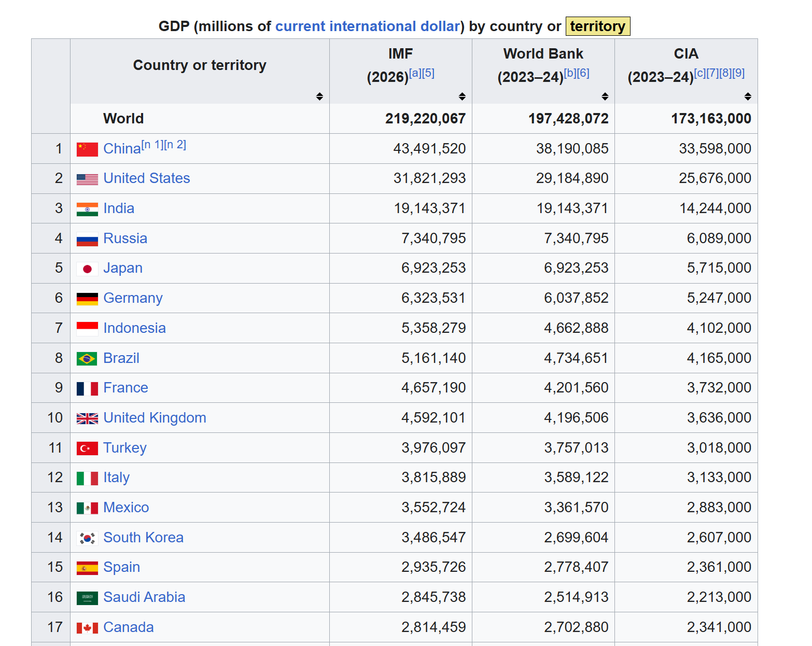Screen dimensions: 812x646
Task: Open the Brazil country link
Action: pos(121,358)
